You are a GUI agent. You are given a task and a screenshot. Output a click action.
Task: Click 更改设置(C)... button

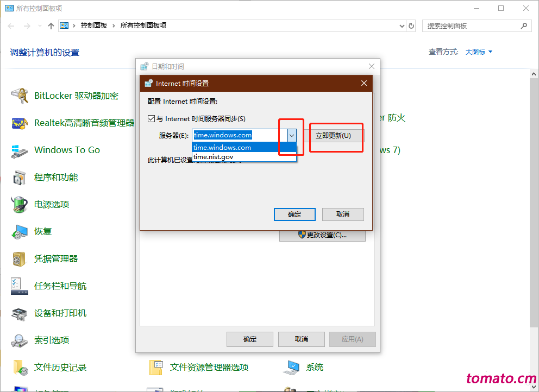pyautogui.click(x=322, y=235)
